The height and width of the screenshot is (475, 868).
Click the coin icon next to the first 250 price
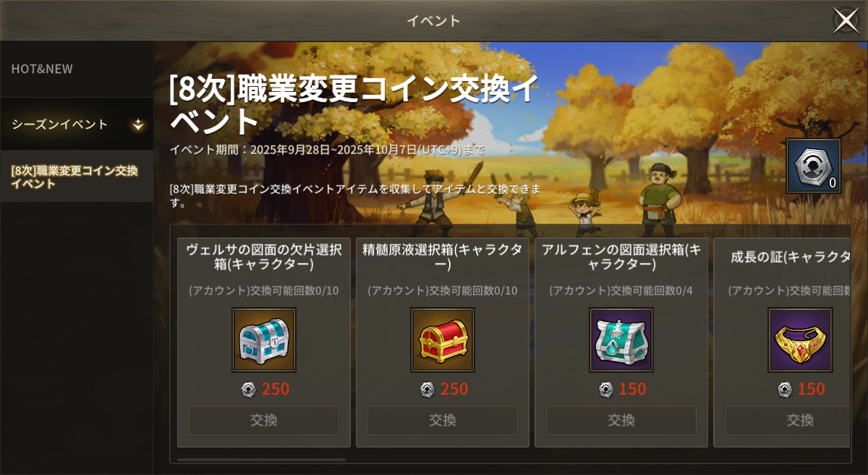pyautogui.click(x=248, y=390)
